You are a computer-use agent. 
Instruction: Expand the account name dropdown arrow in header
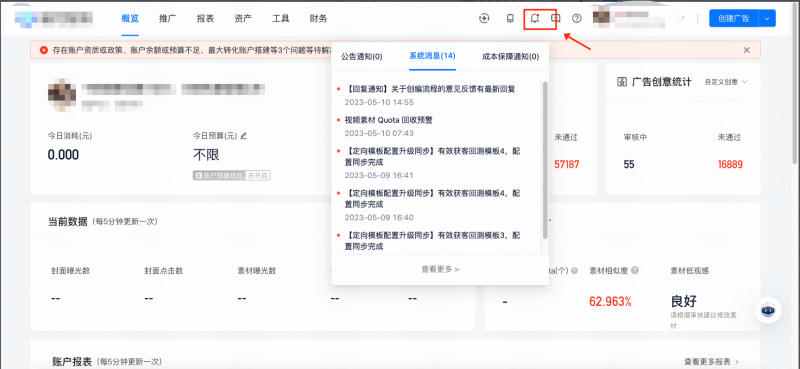(682, 18)
